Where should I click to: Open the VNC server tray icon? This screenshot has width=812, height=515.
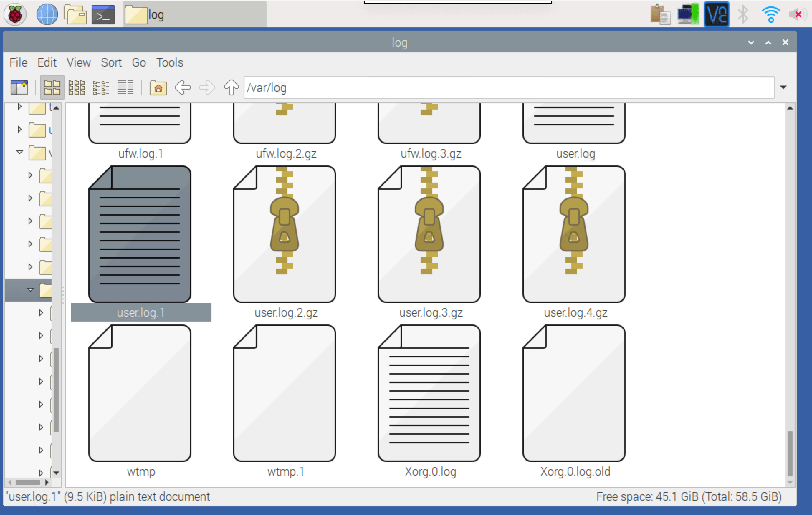[x=716, y=14]
